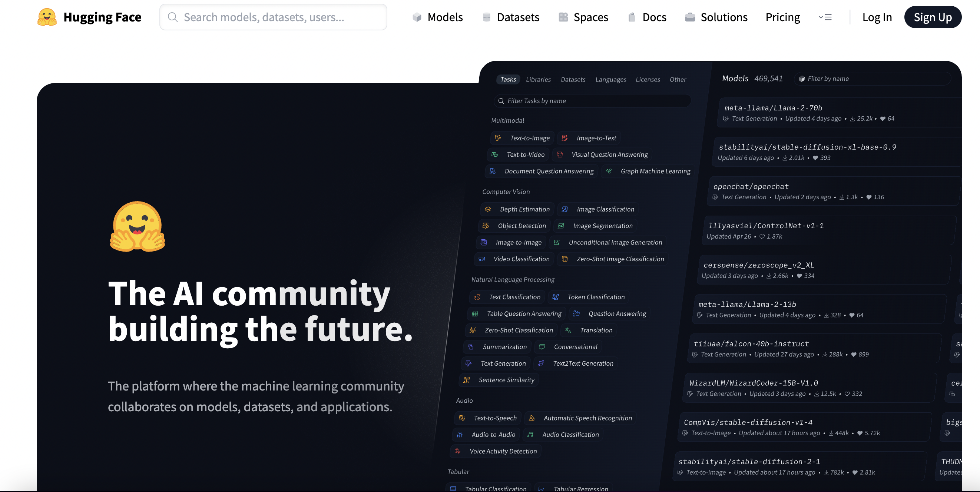Click the Image-to-Image icon
Screen dimensions: 980x492
pyautogui.click(x=484, y=242)
